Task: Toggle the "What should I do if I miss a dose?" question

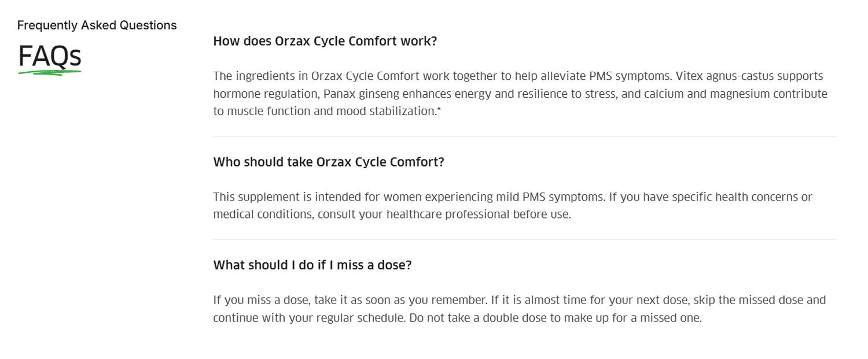Action: point(312,265)
